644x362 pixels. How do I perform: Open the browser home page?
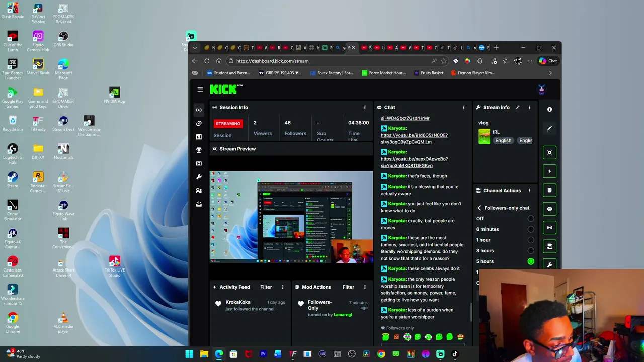tap(219, 61)
